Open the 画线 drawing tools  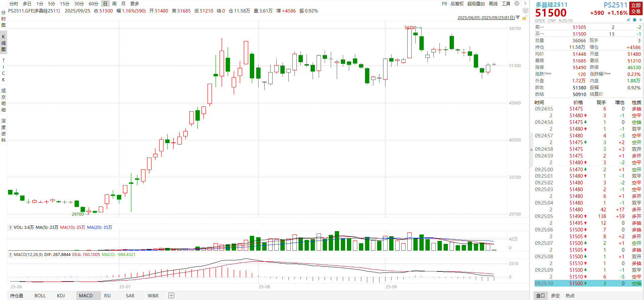click(x=493, y=4)
